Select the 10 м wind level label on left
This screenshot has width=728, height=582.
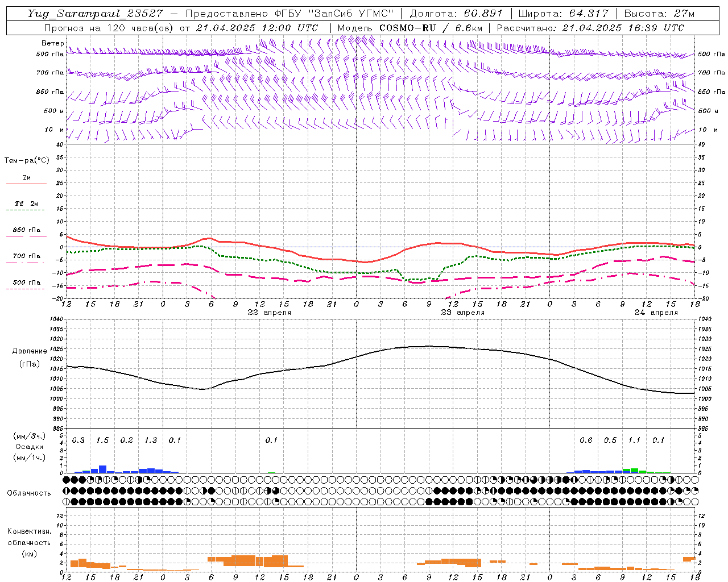[x=55, y=130]
